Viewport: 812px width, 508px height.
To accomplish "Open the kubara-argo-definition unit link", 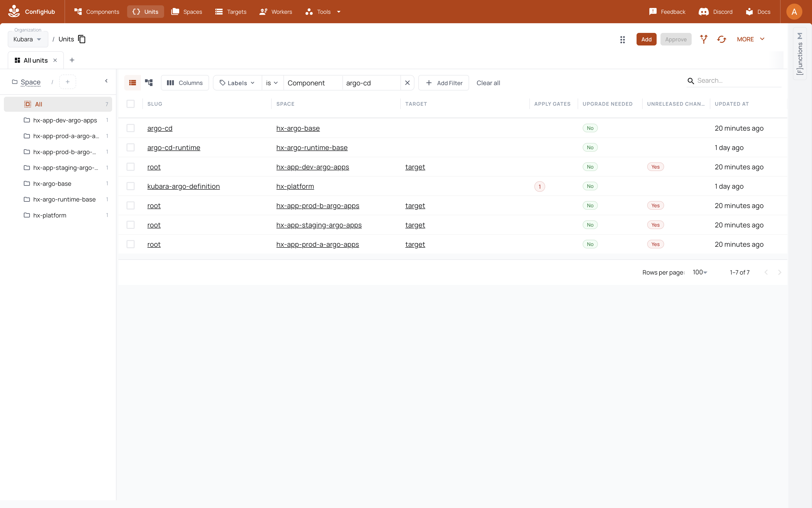I will pos(183,186).
